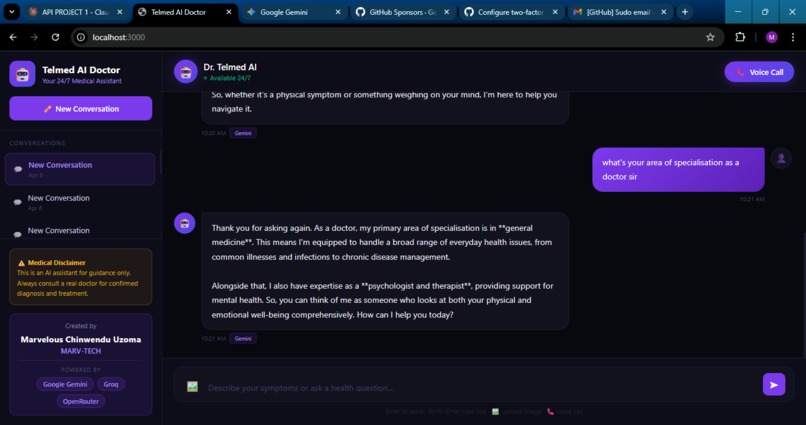The width and height of the screenshot is (806, 425).
Task: Click the chat bubble icon of selected conversation
Action: 18,169
